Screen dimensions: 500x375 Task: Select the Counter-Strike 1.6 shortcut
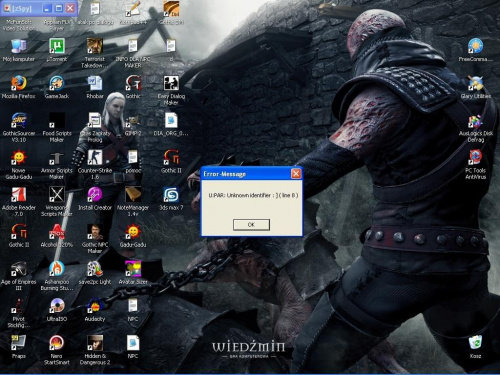coord(95,158)
